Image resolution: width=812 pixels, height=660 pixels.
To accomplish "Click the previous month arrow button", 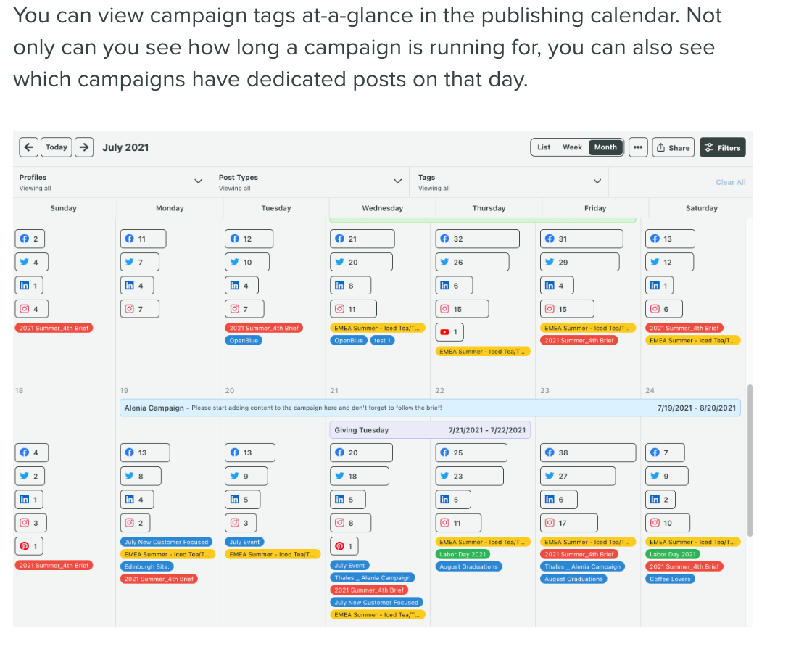I will [28, 147].
